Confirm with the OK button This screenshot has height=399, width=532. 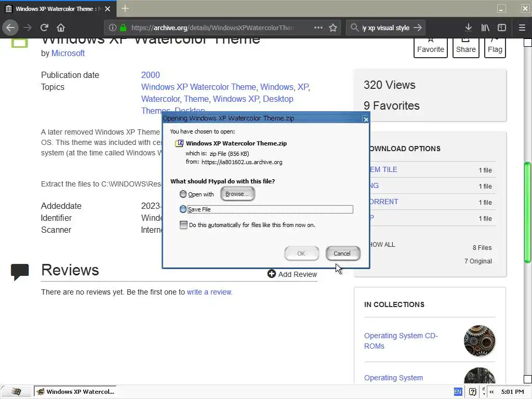point(301,254)
